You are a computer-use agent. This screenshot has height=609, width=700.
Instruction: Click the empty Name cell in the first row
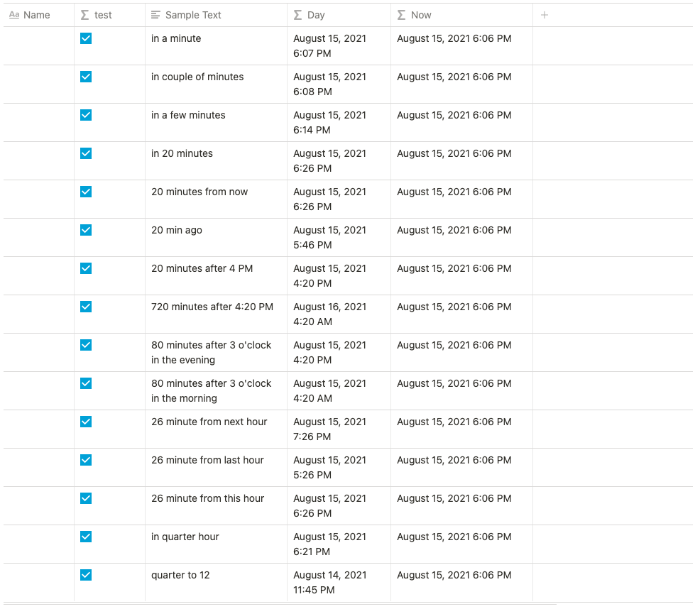[39, 45]
